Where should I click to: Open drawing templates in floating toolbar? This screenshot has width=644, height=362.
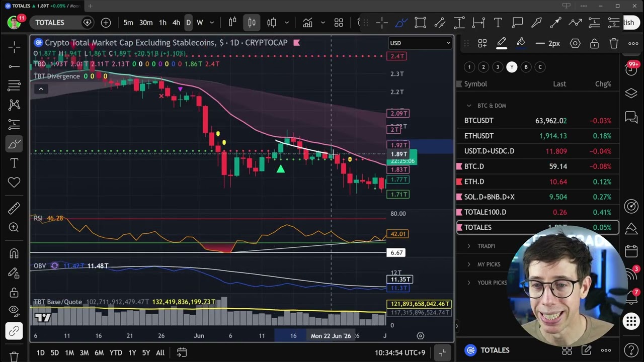[x=482, y=44]
